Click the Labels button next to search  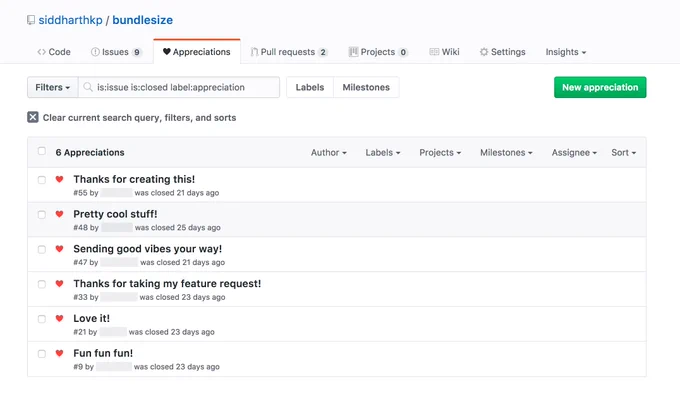[310, 87]
